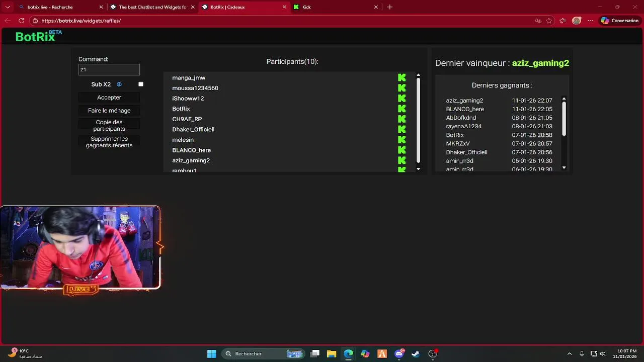Open a new browser tab
The height and width of the screenshot is (362, 644).
click(390, 7)
